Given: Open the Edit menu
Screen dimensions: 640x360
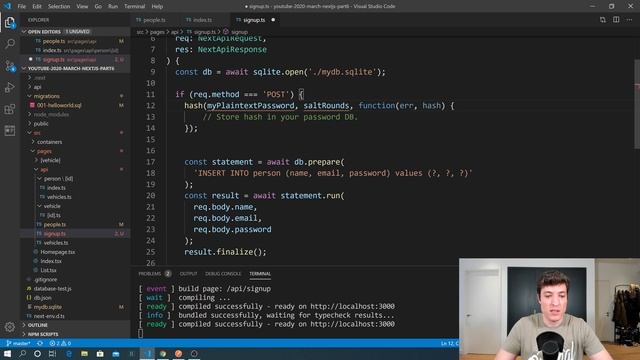Looking at the screenshot, I should pyautogui.click(x=37, y=6).
